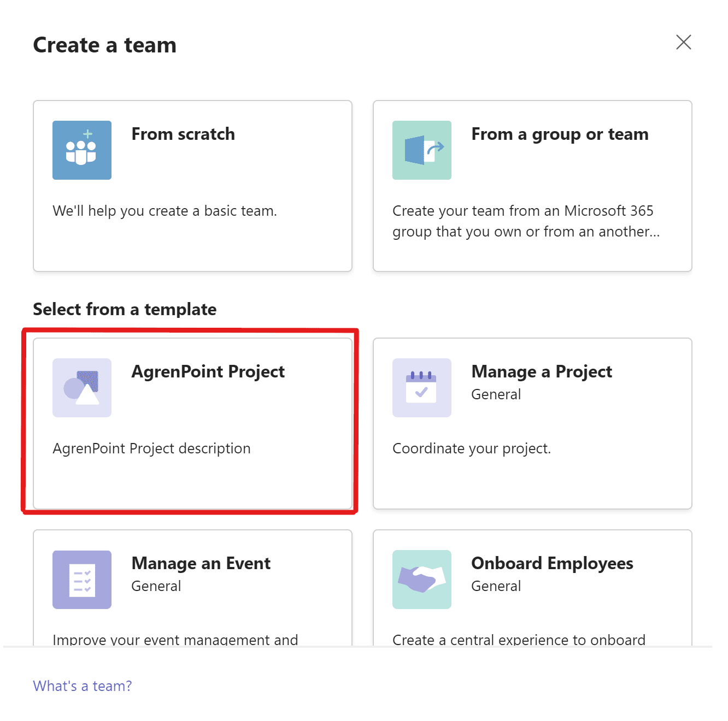Click the Coordinate your project description
The height and width of the screenshot is (721, 728).
tap(471, 448)
